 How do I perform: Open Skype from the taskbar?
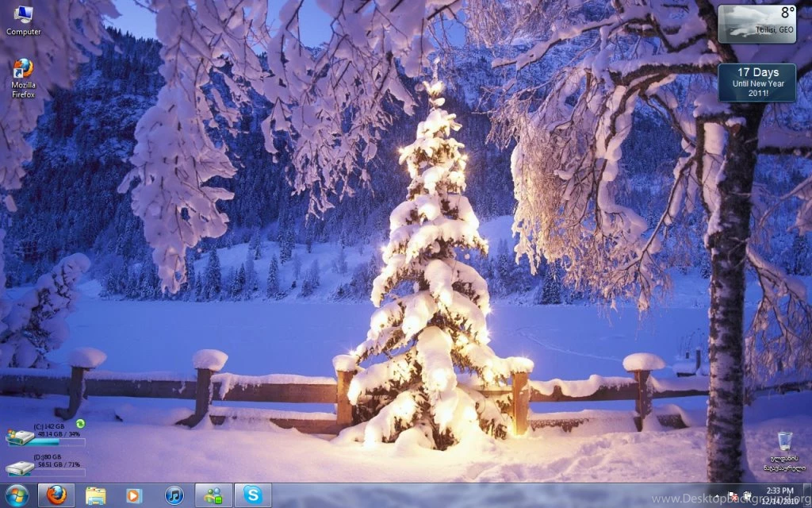pyautogui.click(x=252, y=495)
